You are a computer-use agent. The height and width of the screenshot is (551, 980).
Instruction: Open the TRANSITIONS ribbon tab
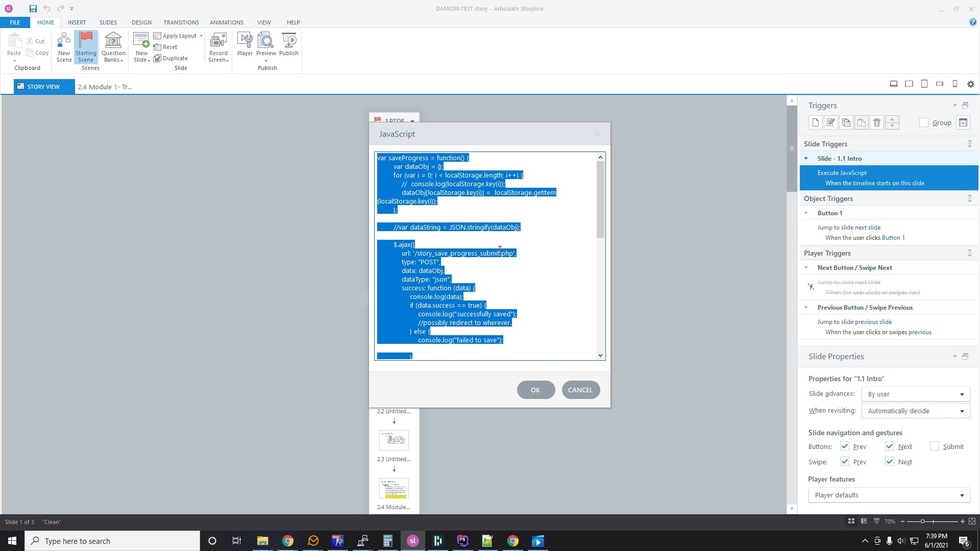coord(181,22)
